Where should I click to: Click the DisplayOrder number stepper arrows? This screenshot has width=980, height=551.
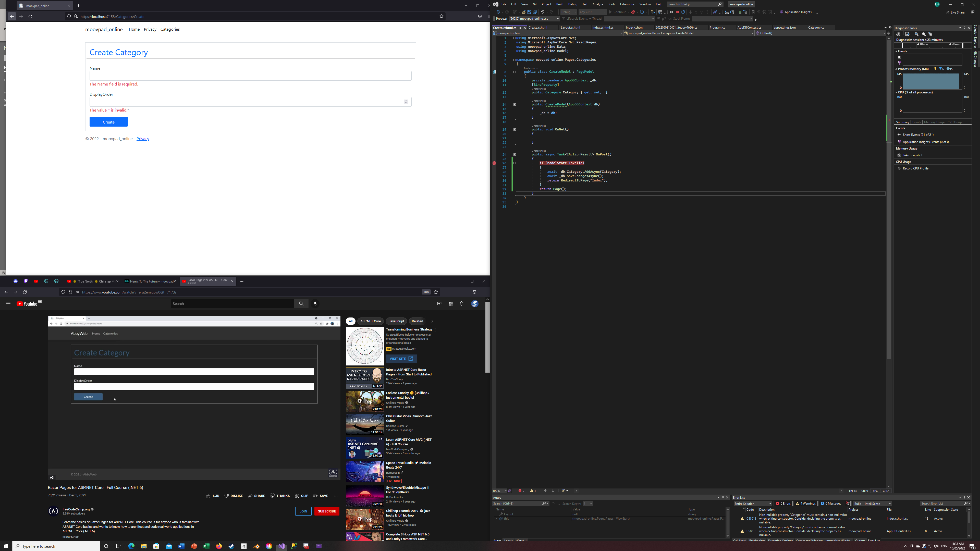406,102
